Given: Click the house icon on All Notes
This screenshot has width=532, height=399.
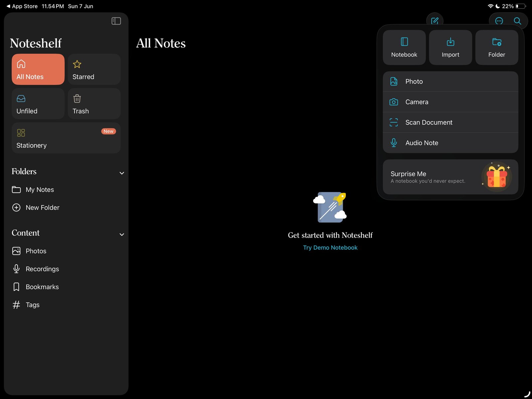Looking at the screenshot, I should (x=21, y=64).
